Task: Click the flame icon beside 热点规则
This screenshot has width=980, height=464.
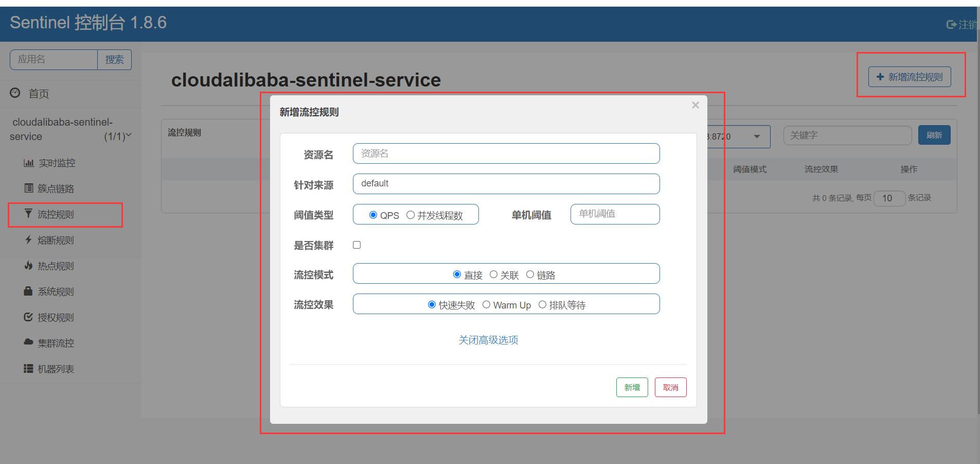Action: (28, 265)
